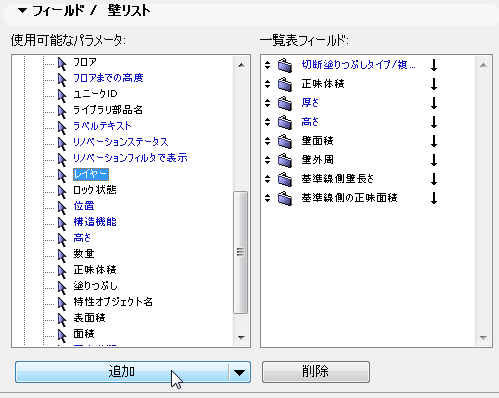This screenshot has height=398, width=499.
Task: Click the reorder handle of 正味体積 row
Action: [268, 84]
